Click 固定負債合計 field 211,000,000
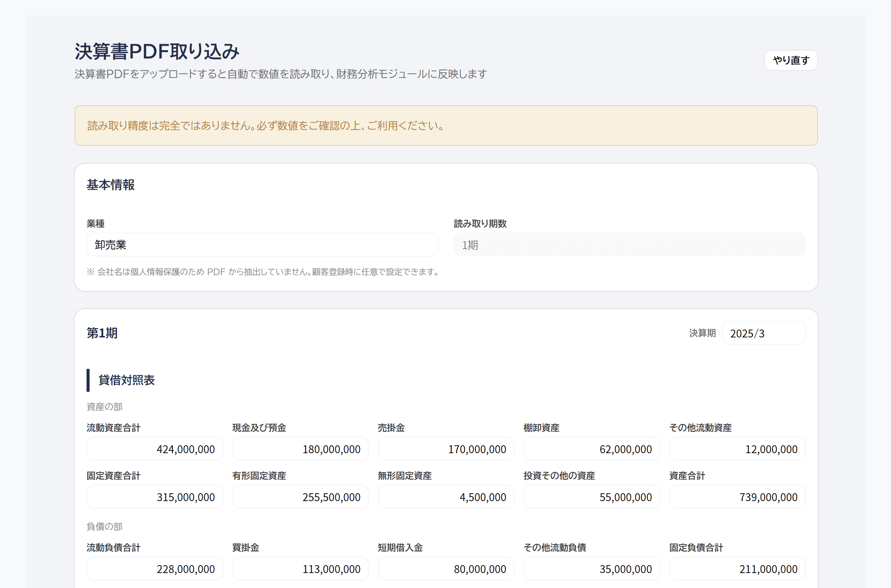891x588 pixels. [x=737, y=569]
